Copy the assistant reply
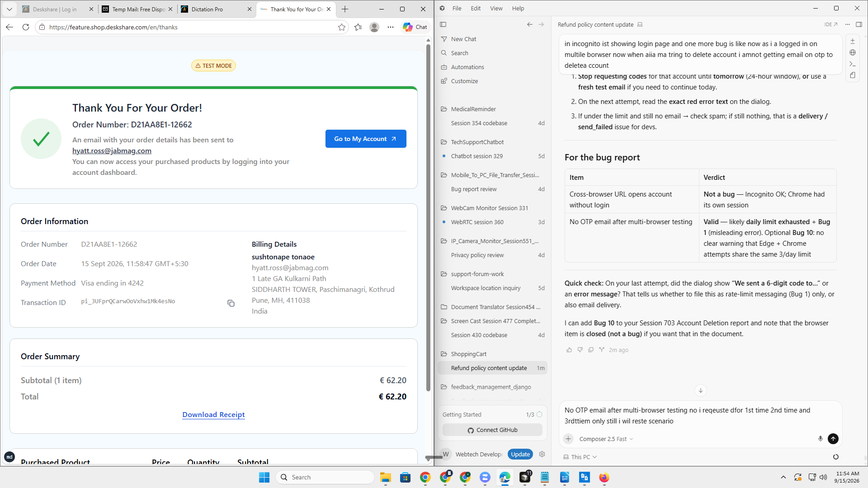 tap(591, 350)
